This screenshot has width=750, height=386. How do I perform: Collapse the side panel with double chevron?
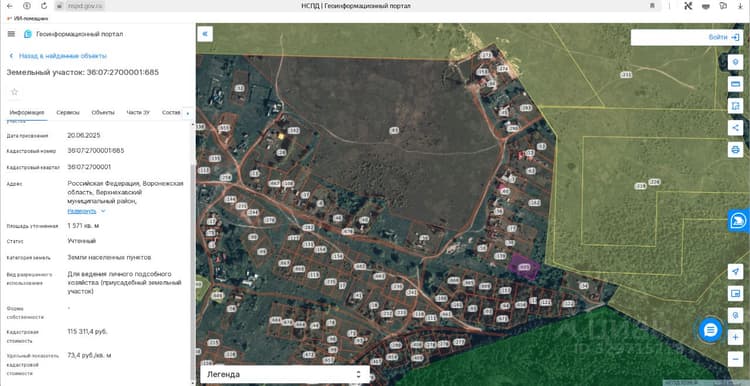click(x=205, y=33)
